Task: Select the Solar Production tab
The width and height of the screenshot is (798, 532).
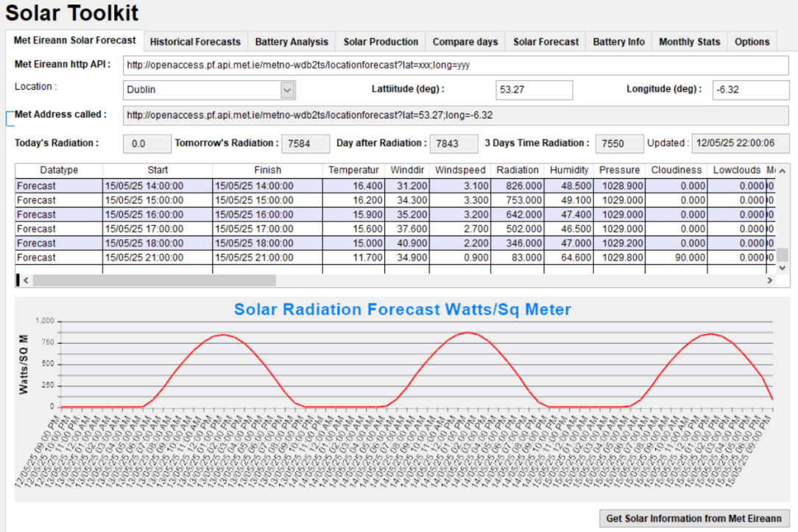Action: (x=381, y=42)
